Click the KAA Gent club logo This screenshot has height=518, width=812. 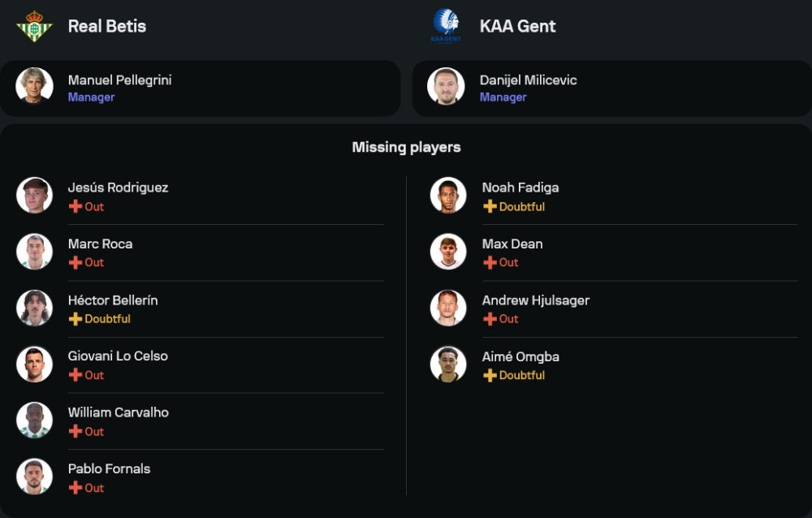pyautogui.click(x=445, y=26)
